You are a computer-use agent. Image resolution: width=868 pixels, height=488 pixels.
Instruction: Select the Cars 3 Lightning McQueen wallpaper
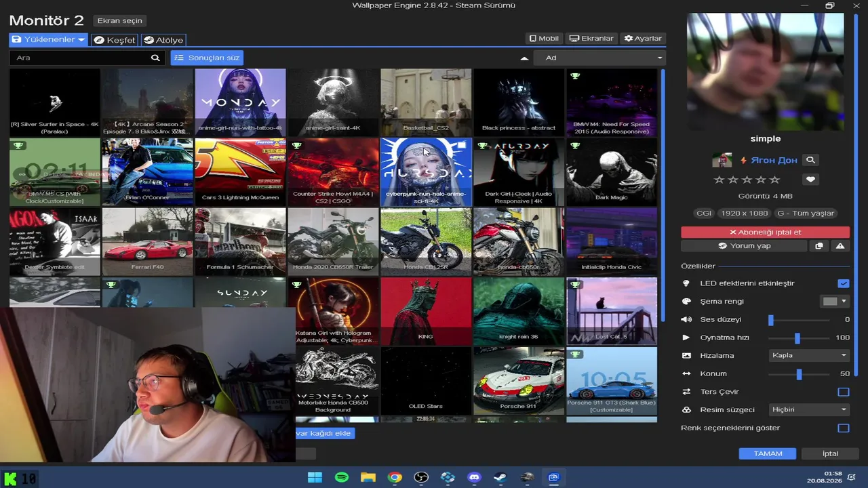[x=240, y=172]
